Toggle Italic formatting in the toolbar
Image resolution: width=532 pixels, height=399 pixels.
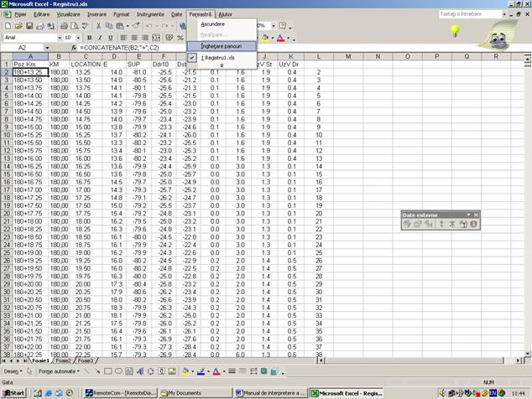(x=99, y=38)
